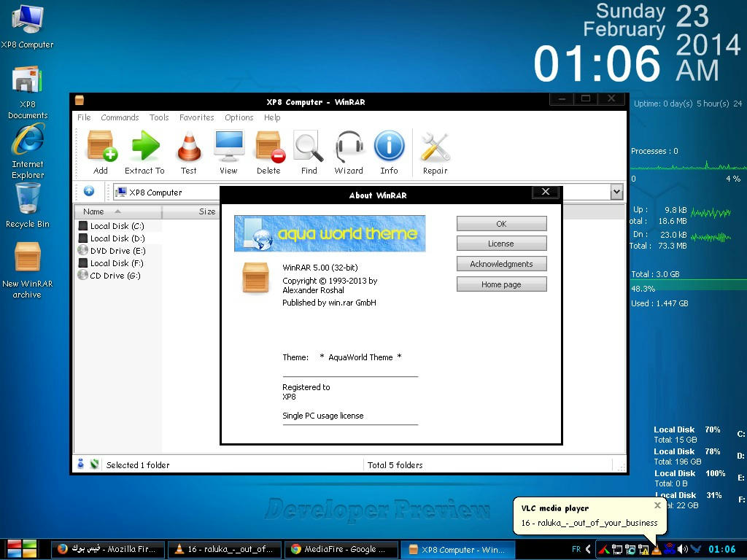Click the Add archive toolbar icon
The height and width of the screenshot is (560, 747).
tap(101, 152)
